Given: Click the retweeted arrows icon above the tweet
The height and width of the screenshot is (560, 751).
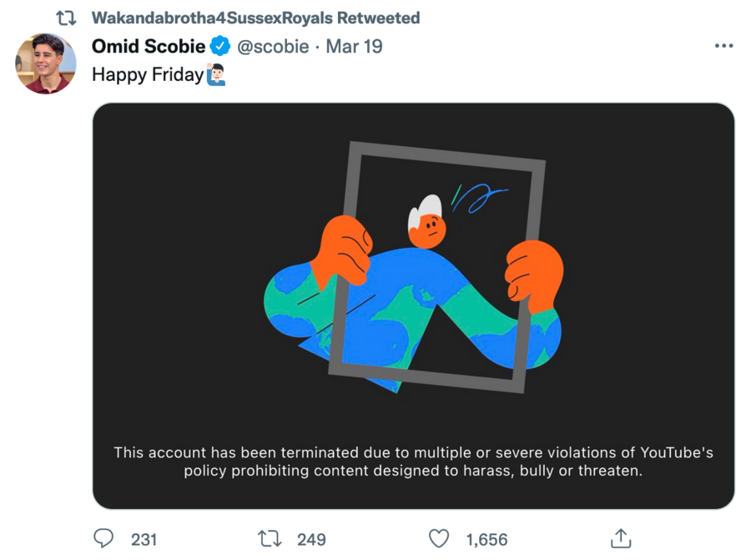Looking at the screenshot, I should point(66,18).
